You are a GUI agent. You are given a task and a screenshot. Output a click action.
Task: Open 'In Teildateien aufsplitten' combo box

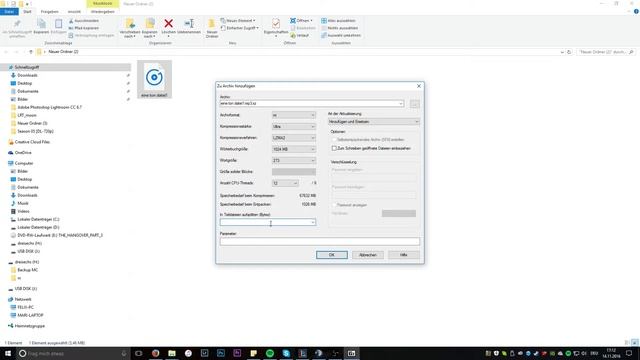268,222
